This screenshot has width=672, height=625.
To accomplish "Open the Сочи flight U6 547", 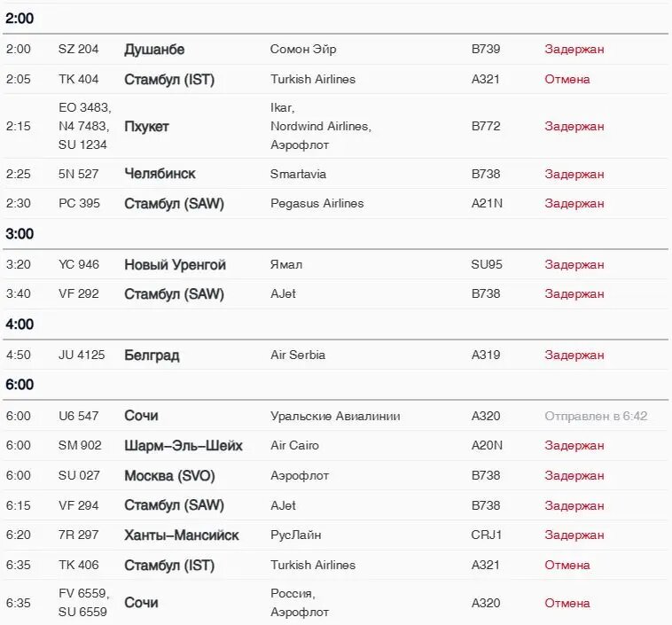I will point(336,416).
